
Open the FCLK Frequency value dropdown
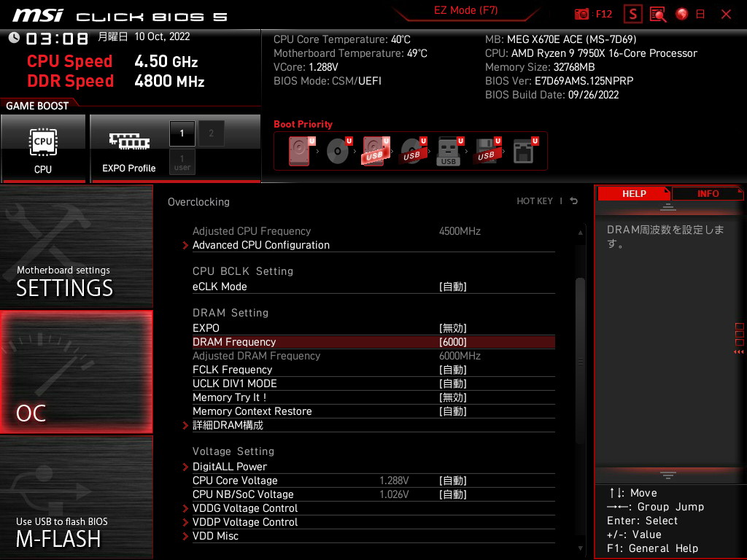(452, 370)
